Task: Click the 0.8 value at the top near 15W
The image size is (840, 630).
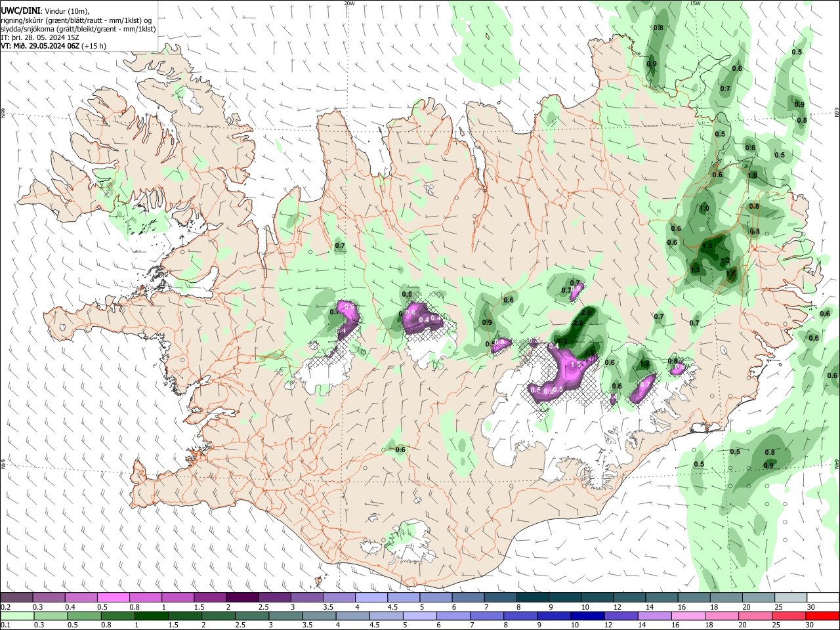Action: pyautogui.click(x=658, y=28)
